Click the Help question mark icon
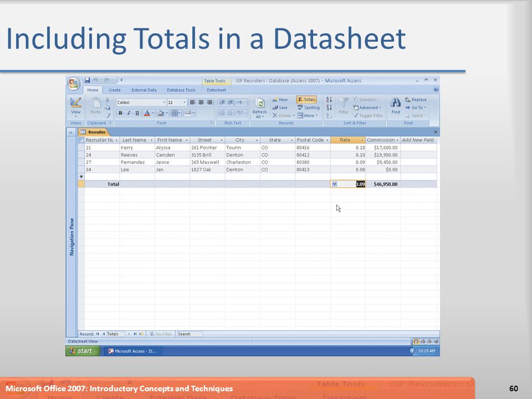Image resolution: width=532 pixels, height=399 pixels. click(436, 90)
